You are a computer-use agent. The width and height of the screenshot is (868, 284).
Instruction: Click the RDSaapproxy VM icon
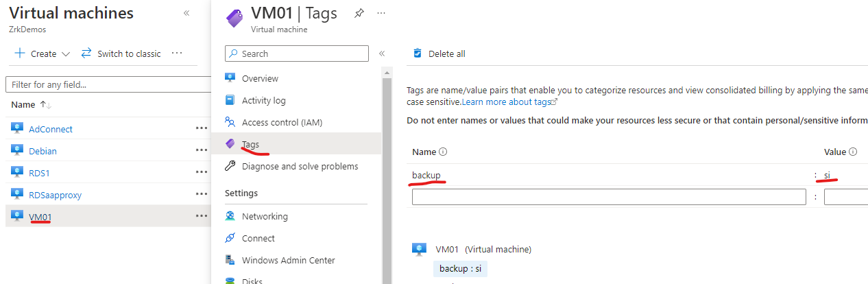click(18, 195)
